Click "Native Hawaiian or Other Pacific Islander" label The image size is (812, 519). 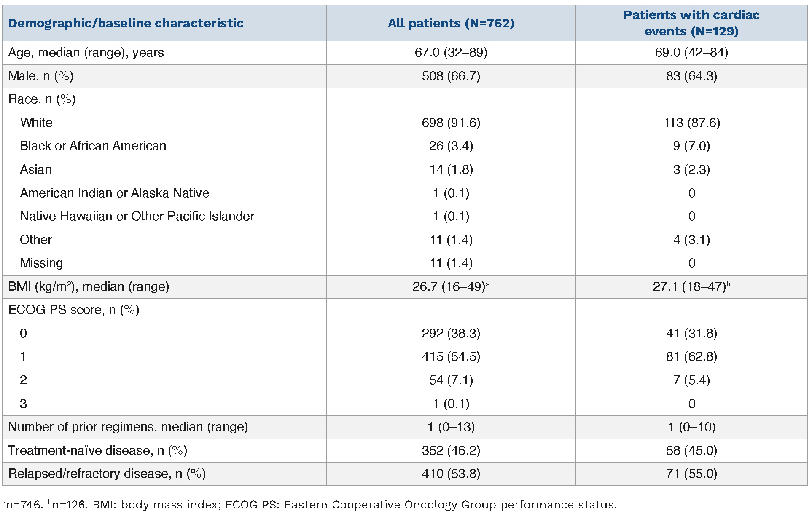click(137, 216)
